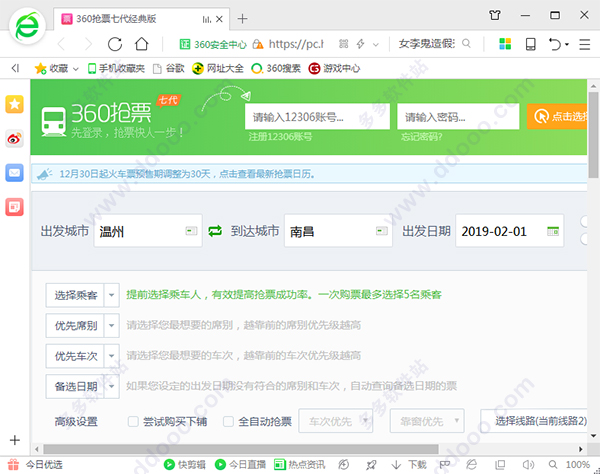
Task: Open mail icon in left sidebar
Action: (15, 173)
